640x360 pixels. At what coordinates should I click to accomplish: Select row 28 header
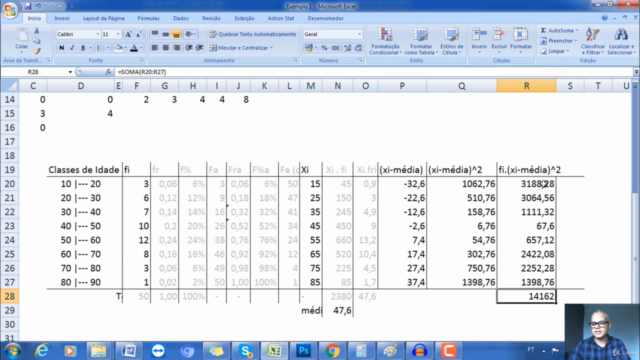point(9,296)
